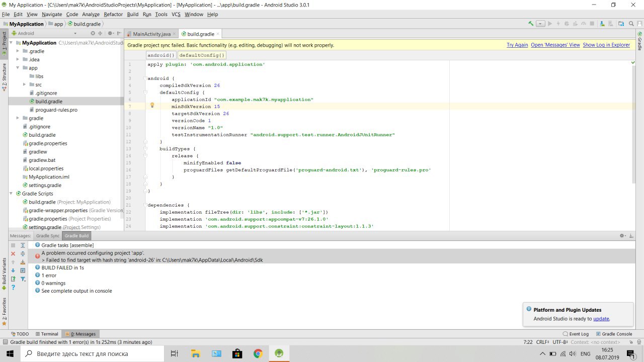644x362 pixels.
Task: Switch to Gradle Sync messages tab
Action: tap(48, 236)
